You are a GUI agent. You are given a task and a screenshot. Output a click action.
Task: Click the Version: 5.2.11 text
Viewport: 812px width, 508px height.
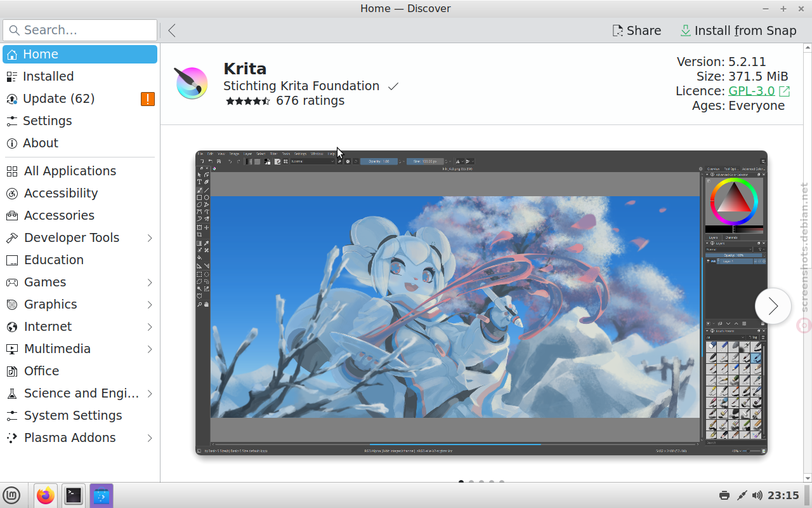click(721, 62)
